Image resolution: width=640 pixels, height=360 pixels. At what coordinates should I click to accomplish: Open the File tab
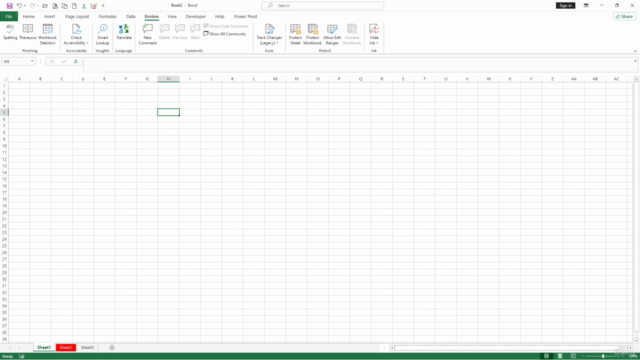coord(9,17)
